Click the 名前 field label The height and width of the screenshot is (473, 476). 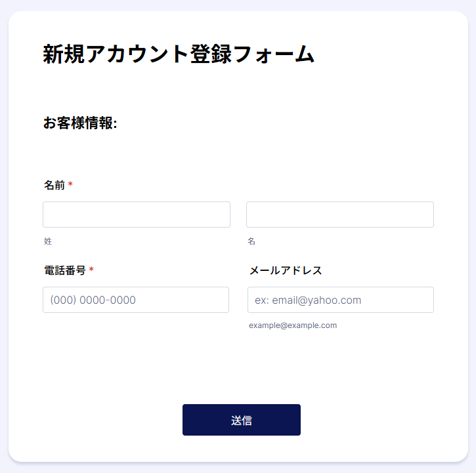coord(54,185)
